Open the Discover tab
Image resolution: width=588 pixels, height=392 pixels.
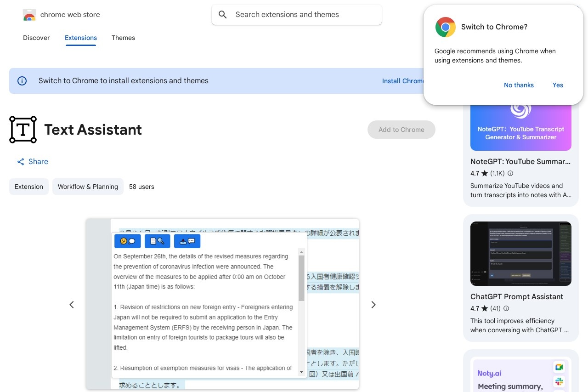(36, 38)
